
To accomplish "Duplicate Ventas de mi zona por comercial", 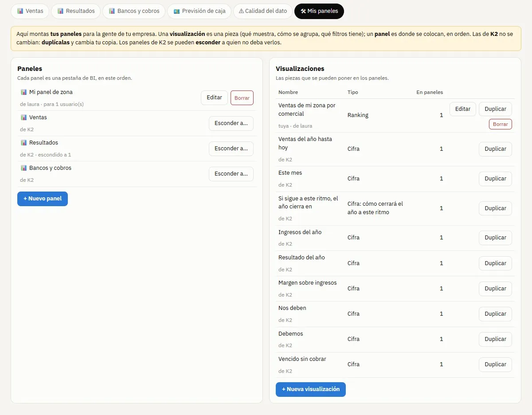I will (x=495, y=109).
